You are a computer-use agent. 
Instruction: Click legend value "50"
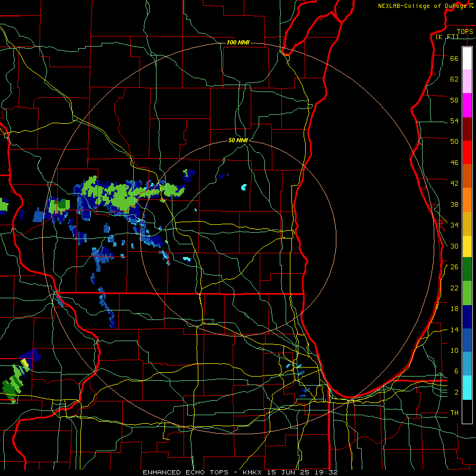(x=454, y=141)
